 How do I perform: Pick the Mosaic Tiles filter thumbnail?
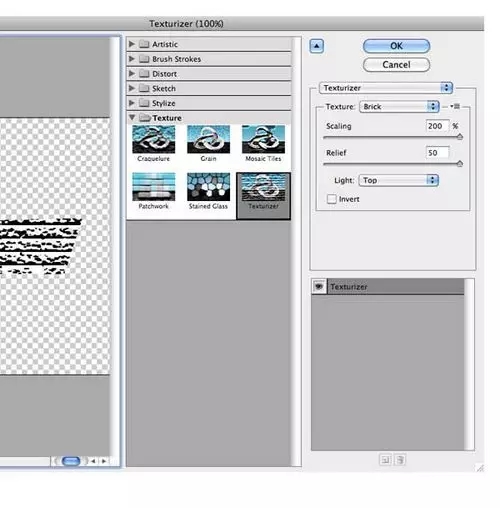click(263, 139)
